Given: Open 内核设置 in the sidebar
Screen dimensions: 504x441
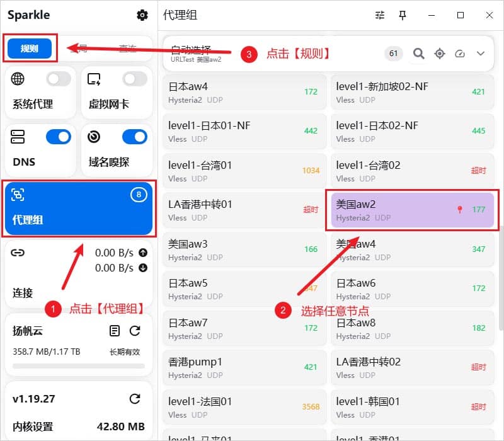Looking at the screenshot, I should point(33,427).
